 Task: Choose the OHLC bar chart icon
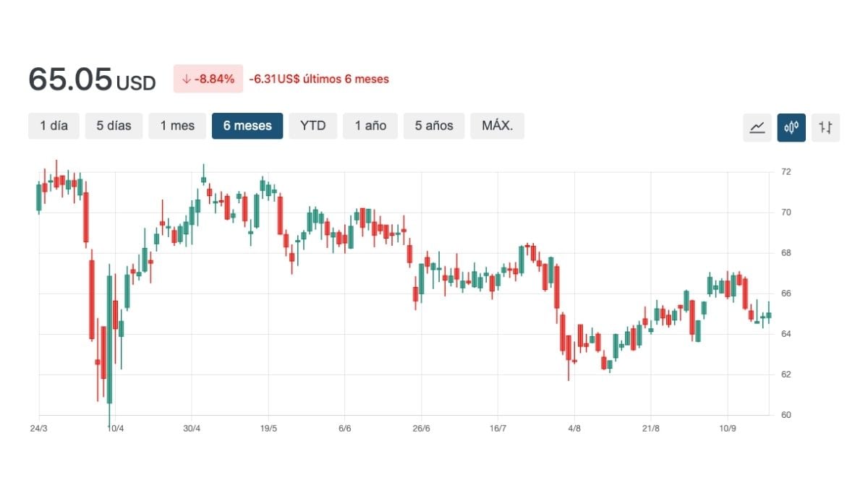coord(825,127)
